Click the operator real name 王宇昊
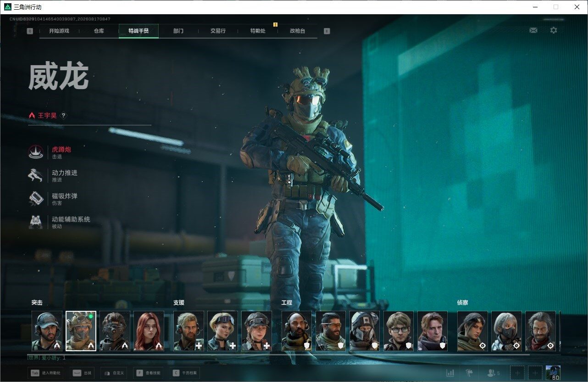 pos(48,116)
